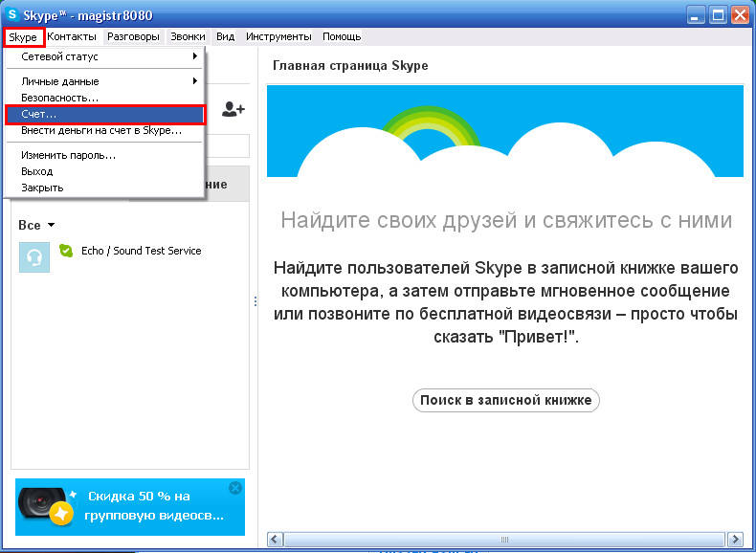Click the horizontal scrollbar left arrow
This screenshot has width=756, height=553.
click(x=275, y=540)
